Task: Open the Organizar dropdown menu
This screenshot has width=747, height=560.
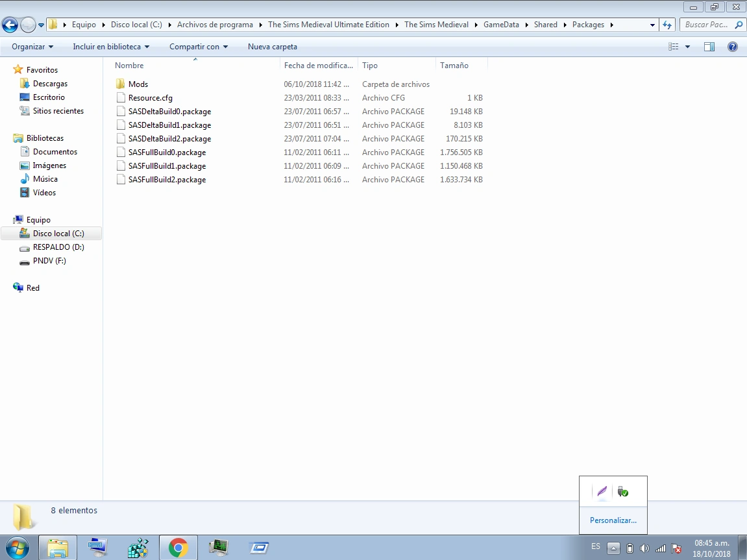Action: [x=32, y=47]
